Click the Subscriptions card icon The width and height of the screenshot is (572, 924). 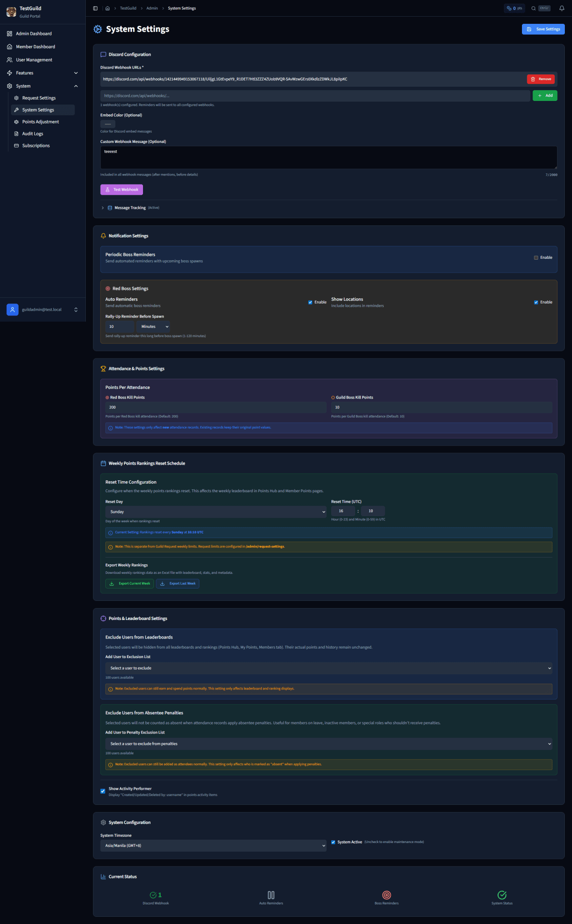[17, 146]
